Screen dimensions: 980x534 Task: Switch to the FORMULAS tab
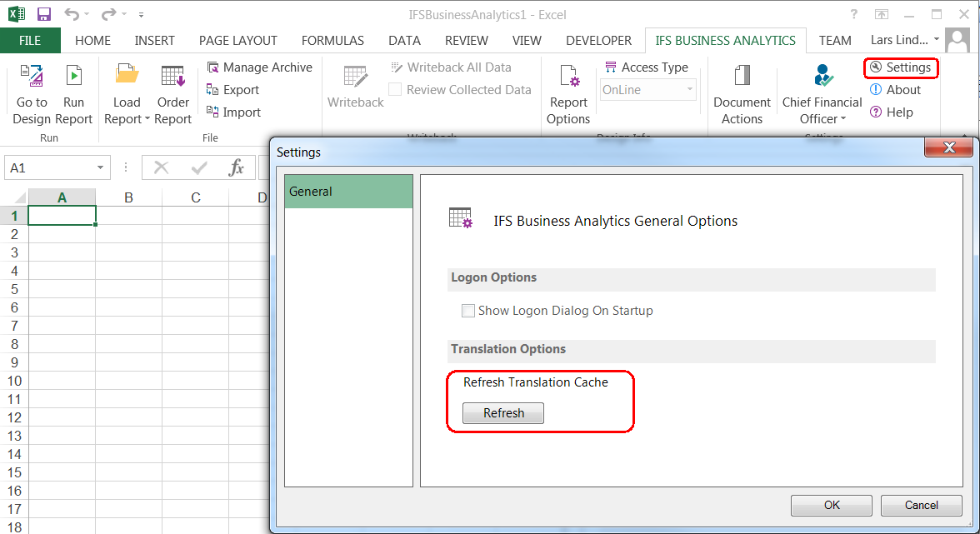[x=332, y=41]
